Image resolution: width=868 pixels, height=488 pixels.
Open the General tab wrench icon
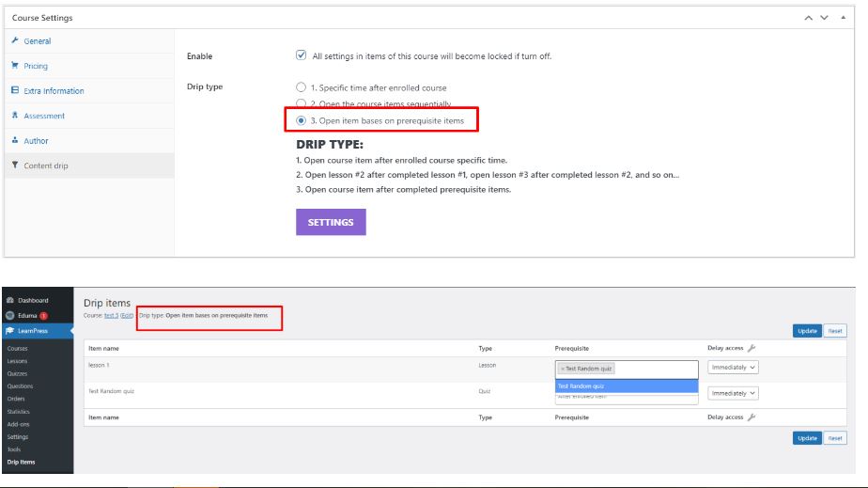pos(15,40)
